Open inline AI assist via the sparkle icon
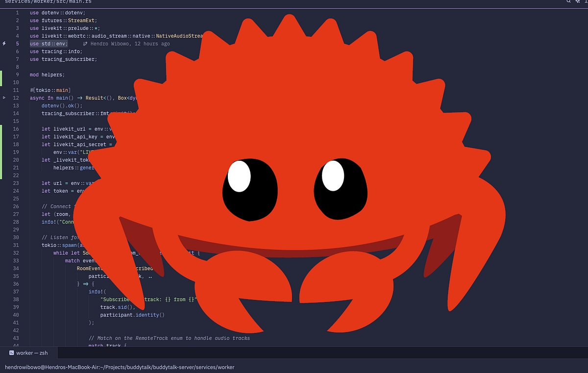588x373 pixels. pos(577,2)
